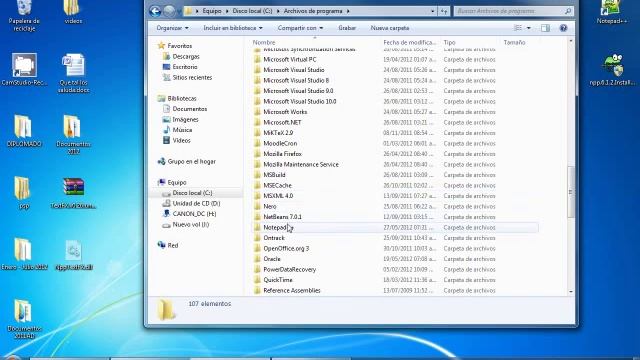Select the Oracle folder

272,259
